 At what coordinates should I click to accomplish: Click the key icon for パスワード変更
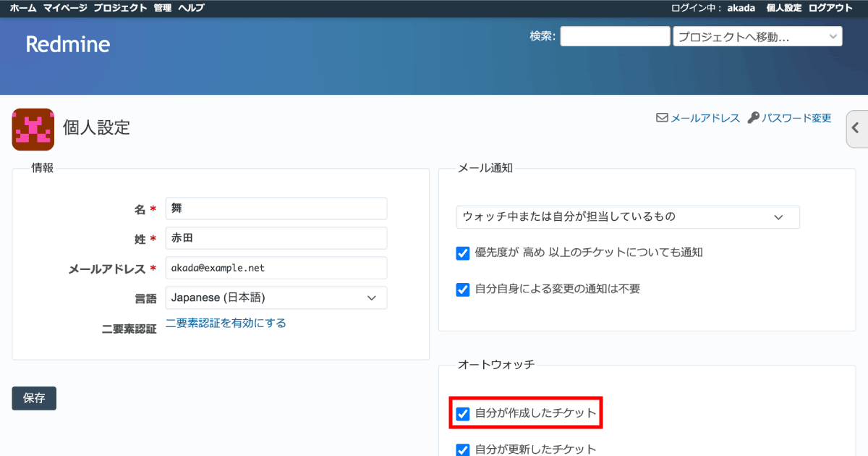coord(753,118)
